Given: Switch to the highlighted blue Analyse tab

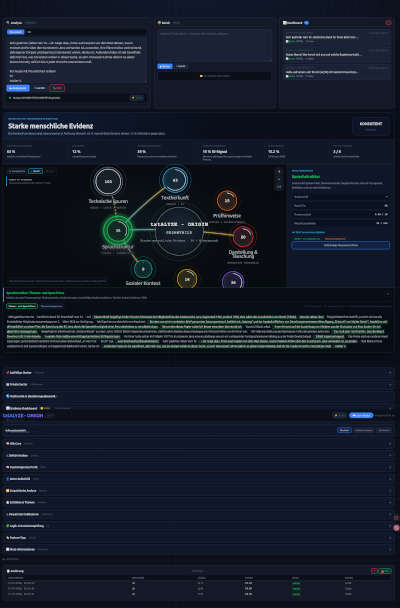Looking at the screenshot, I should point(16,32).
